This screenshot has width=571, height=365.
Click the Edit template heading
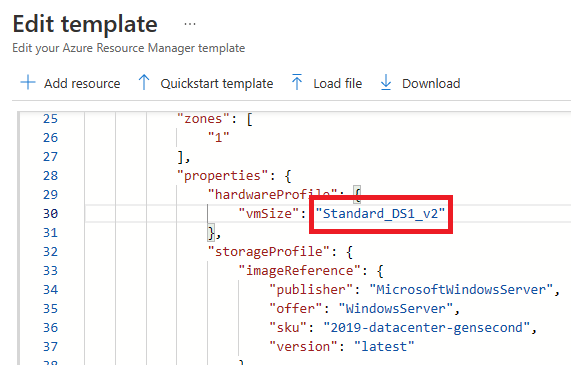point(85,24)
